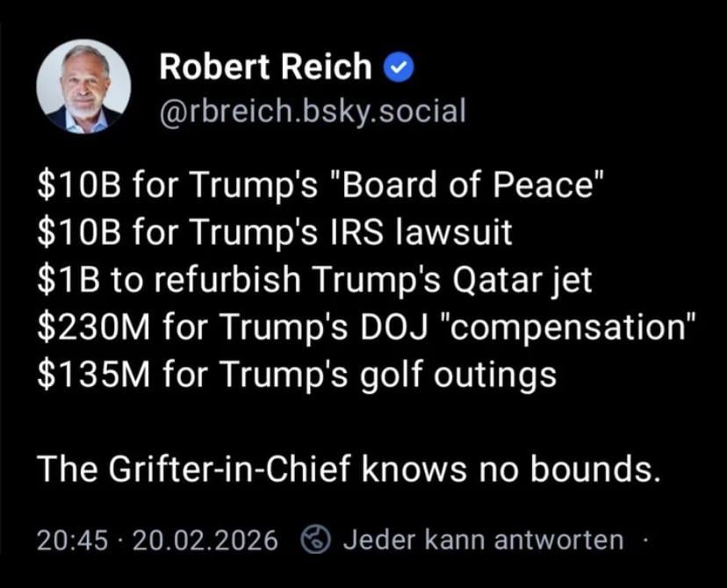The image size is (727, 588).
Task: Click the line about Trump's golf outings
Action: point(297,374)
